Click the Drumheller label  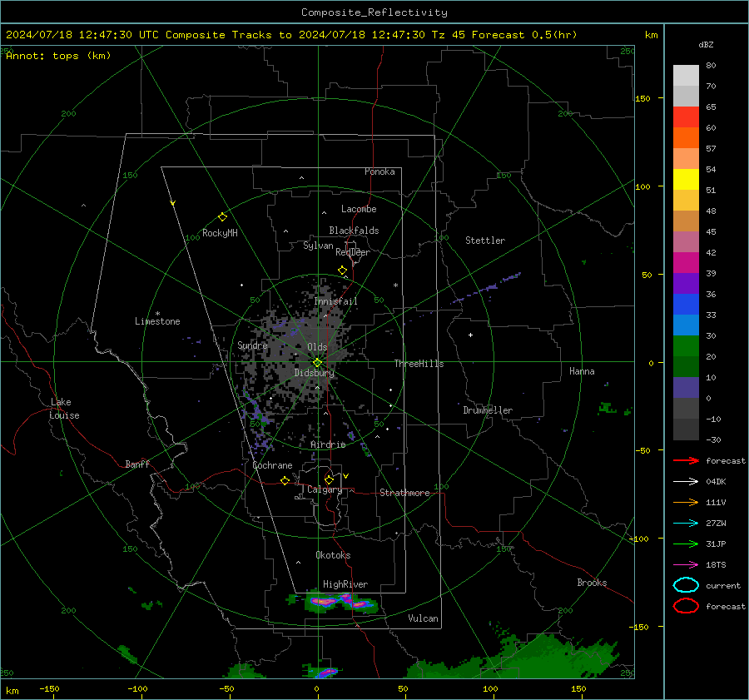pos(488,410)
